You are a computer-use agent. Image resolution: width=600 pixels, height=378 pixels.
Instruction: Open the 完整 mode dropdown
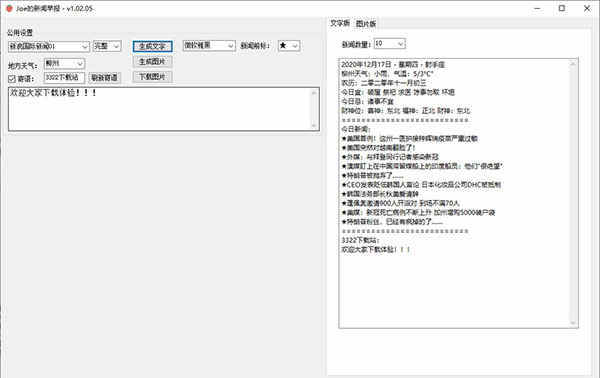107,46
